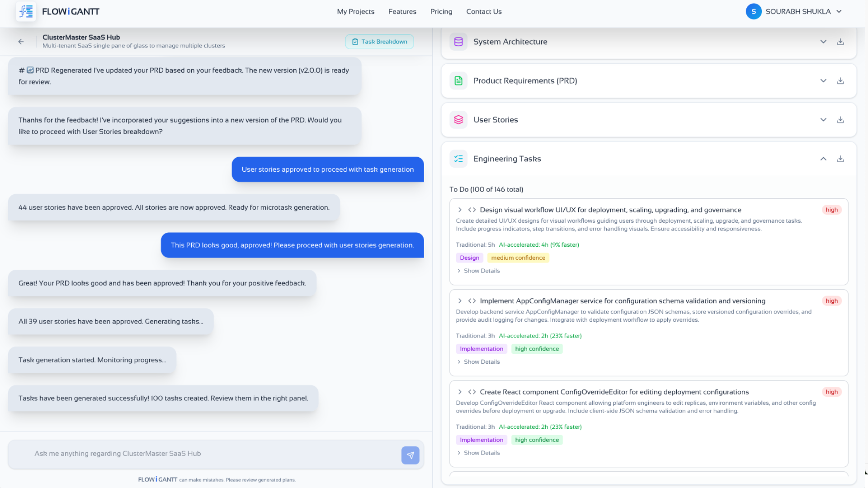Download the Engineering Tasks list
Image resolution: width=868 pixels, height=488 pixels.
(x=840, y=159)
